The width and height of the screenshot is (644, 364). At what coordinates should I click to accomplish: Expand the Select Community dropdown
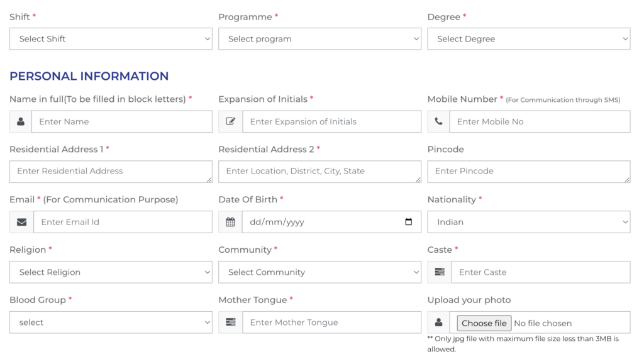[x=319, y=272]
